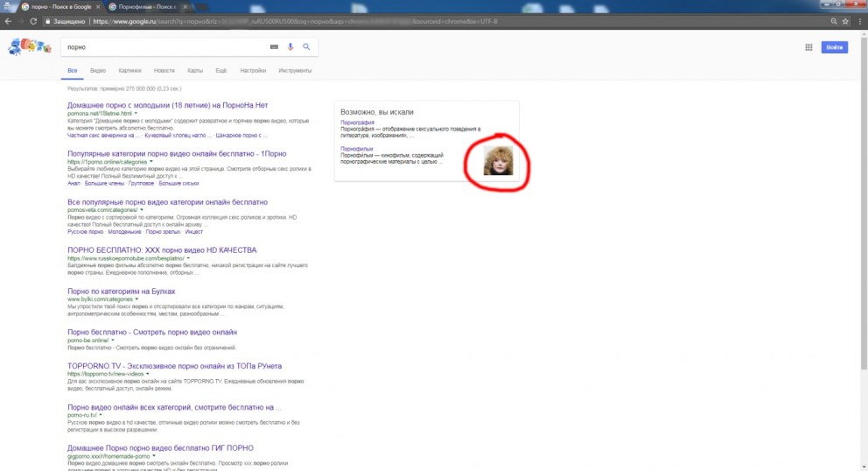Open the Новости search tab
This screenshot has height=471, width=868.
164,70
